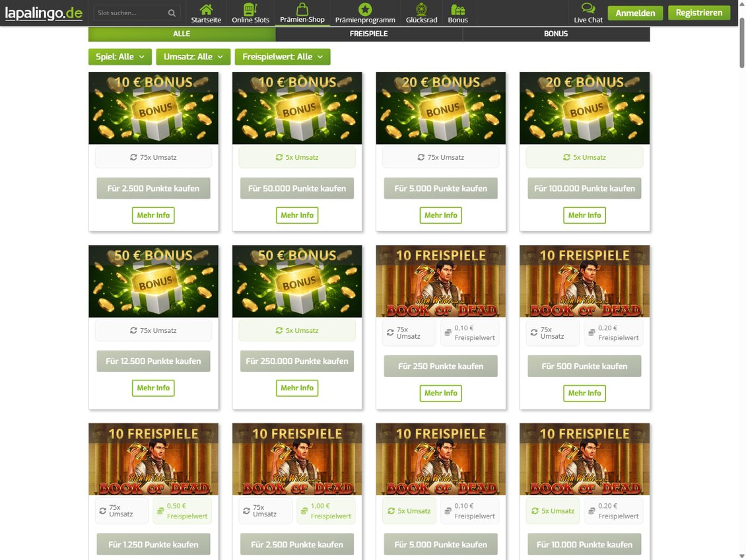The height and width of the screenshot is (560, 746).
Task: Click the lapalingo.de logo
Action: click(x=44, y=13)
